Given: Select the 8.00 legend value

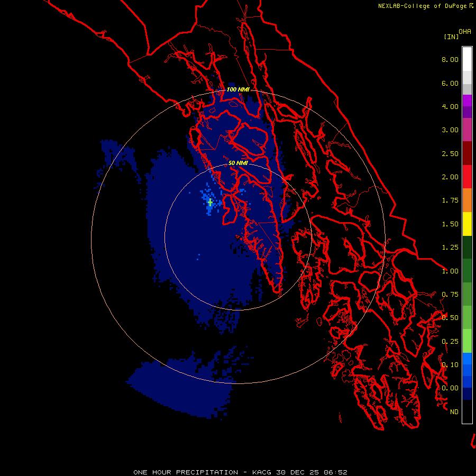Looking at the screenshot, I should (x=450, y=59).
